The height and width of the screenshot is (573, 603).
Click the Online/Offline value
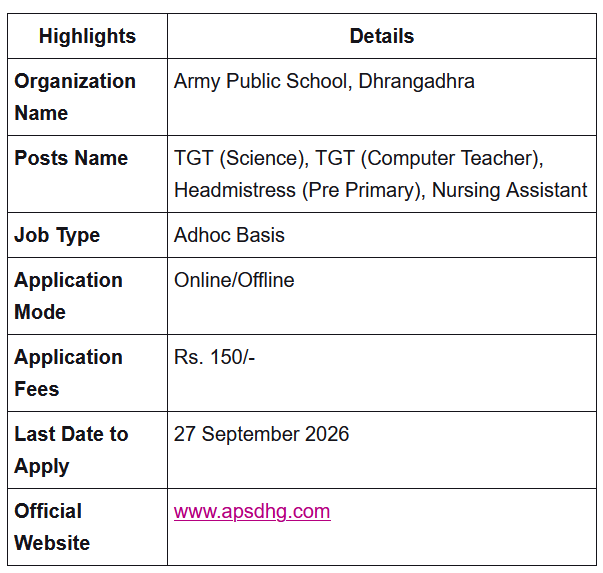[x=234, y=280]
